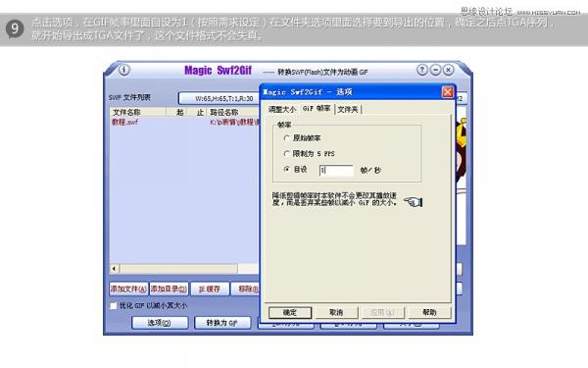Open the info icon in Swf2Gif title bar
Image resolution: width=588 pixels, height=368 pixels.
pos(124,70)
